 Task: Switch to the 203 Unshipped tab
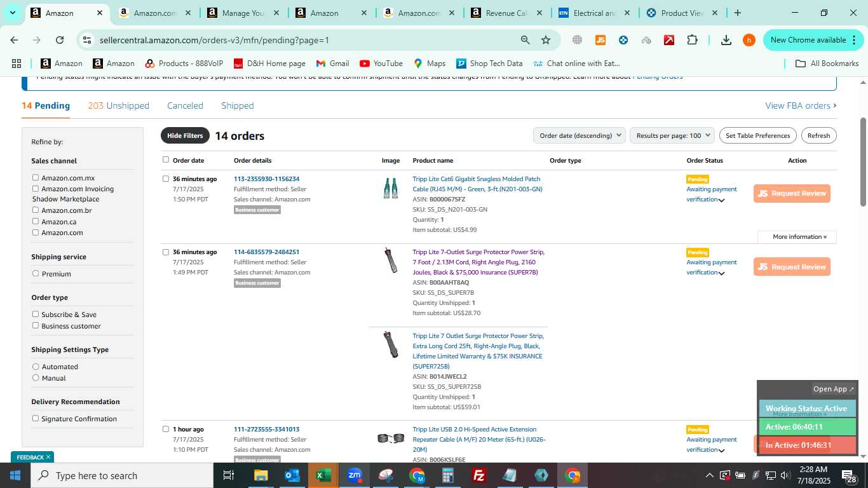click(x=119, y=105)
